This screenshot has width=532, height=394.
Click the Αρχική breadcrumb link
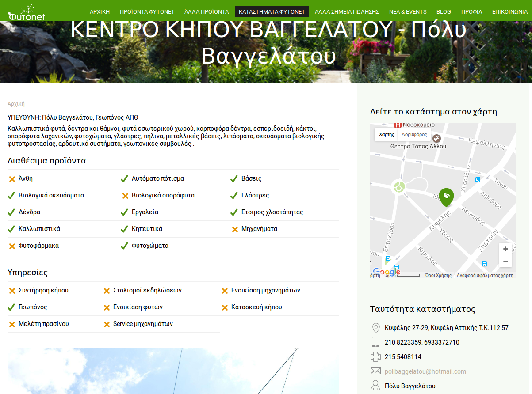click(x=16, y=104)
